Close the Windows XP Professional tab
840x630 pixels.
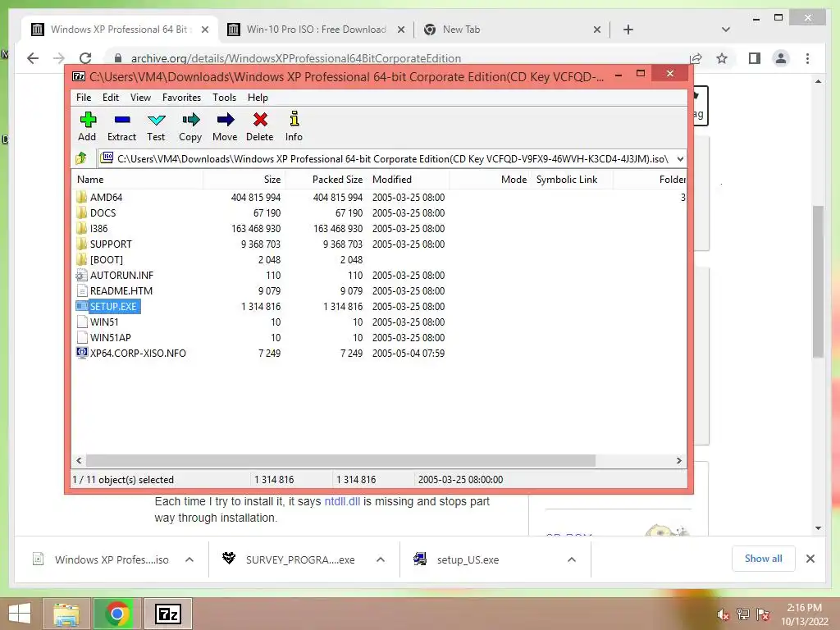click(x=204, y=30)
